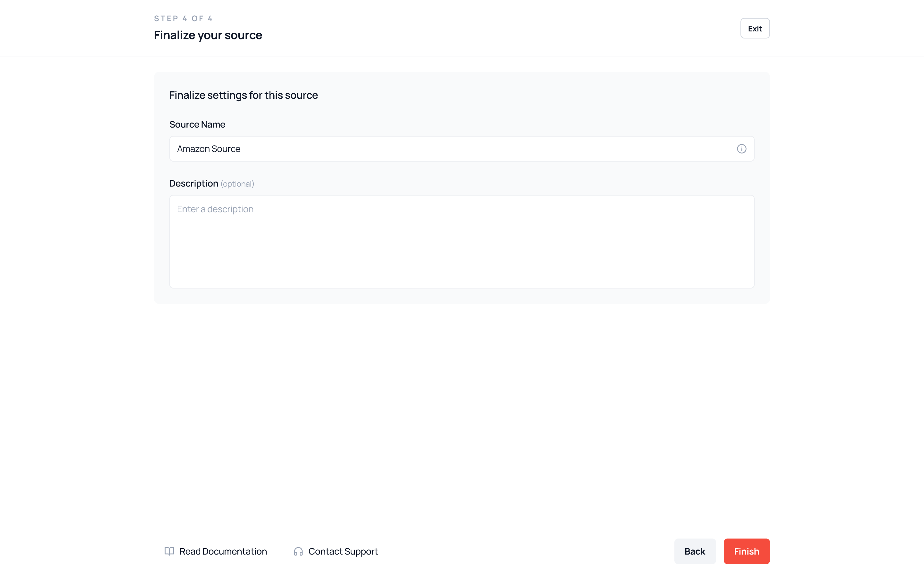Open the Contact Support link
Image resolution: width=924 pixels, height=577 pixels.
[x=343, y=551]
